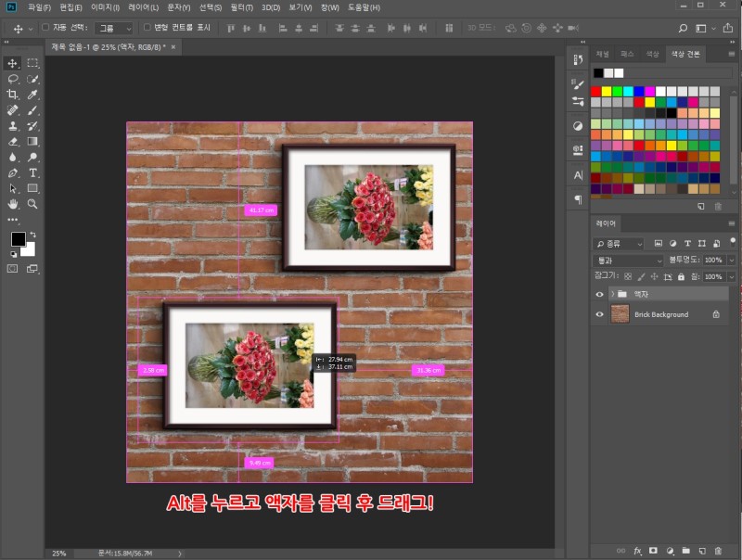This screenshot has height=560, width=742.
Task: Expand the 액자 layer group
Action: click(611, 294)
